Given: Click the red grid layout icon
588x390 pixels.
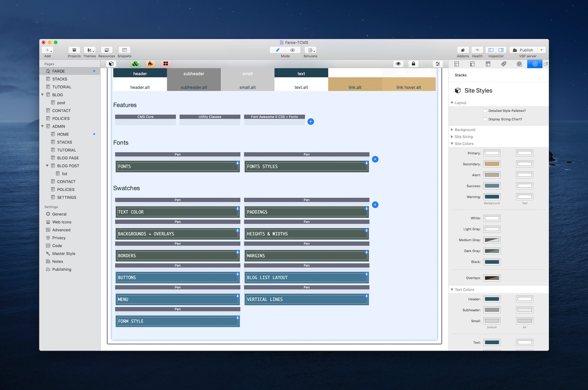Looking at the screenshot, I should (x=166, y=64).
